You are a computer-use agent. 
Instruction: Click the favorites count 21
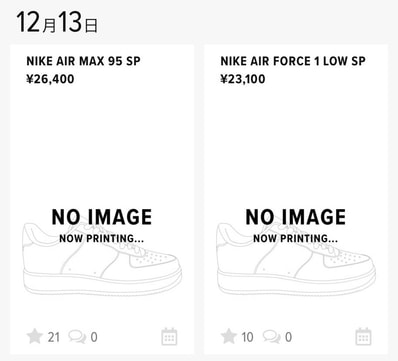54,337
